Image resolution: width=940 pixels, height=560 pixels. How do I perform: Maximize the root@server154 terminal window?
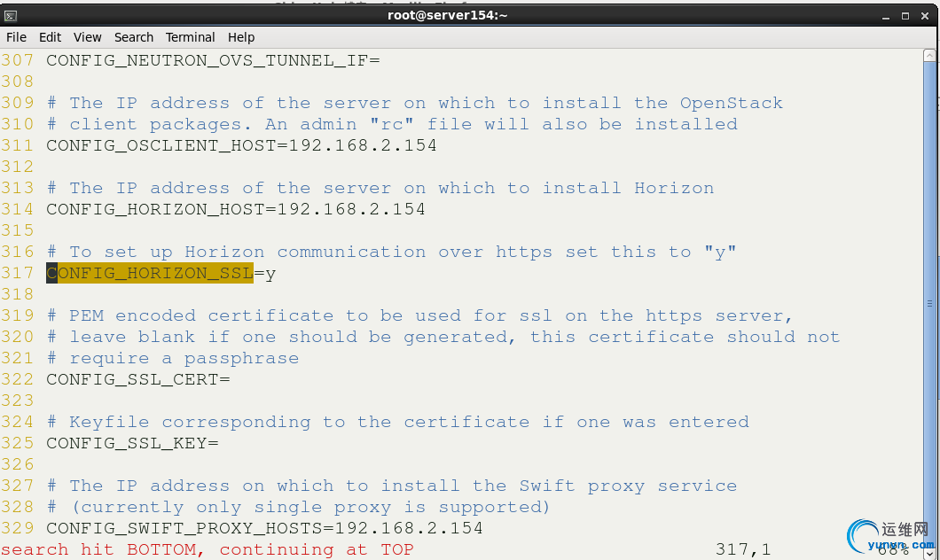tap(905, 16)
